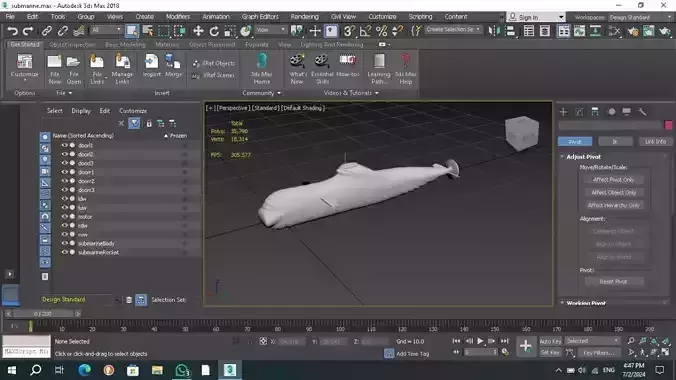Image resolution: width=676 pixels, height=380 pixels.
Task: Switch to Object Inspection ribbon tab
Action: tap(72, 44)
